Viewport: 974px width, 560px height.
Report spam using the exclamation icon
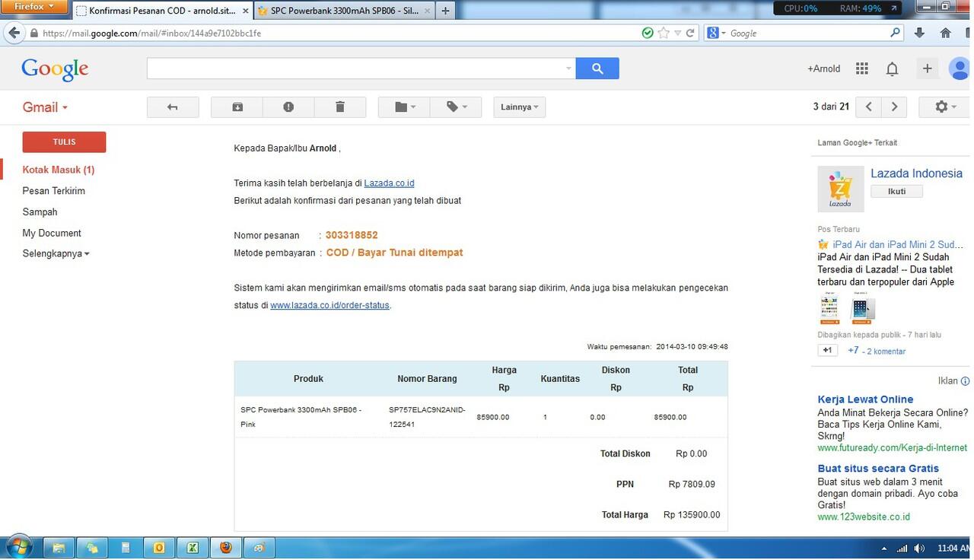point(288,107)
